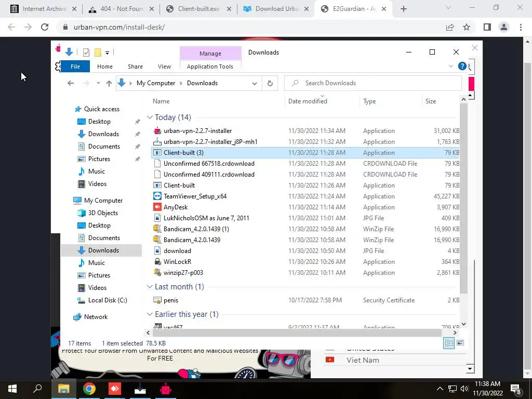Open Explorer help question mark icon
Viewport: 532px width, 399px height.
[462, 66]
